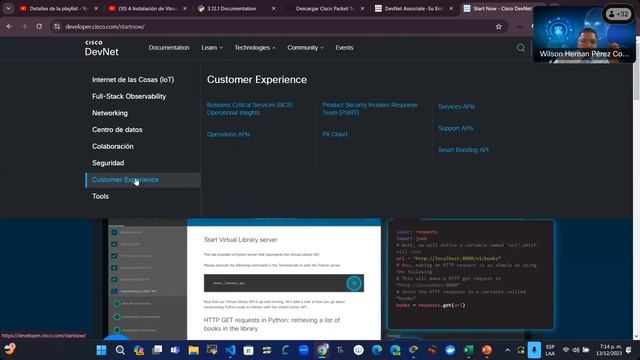
Task: Click the Wilson Hernan Pérez video thumbnail
Action: click(584, 34)
